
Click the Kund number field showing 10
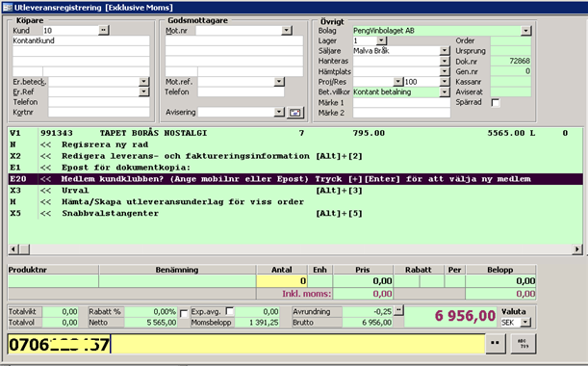70,31
